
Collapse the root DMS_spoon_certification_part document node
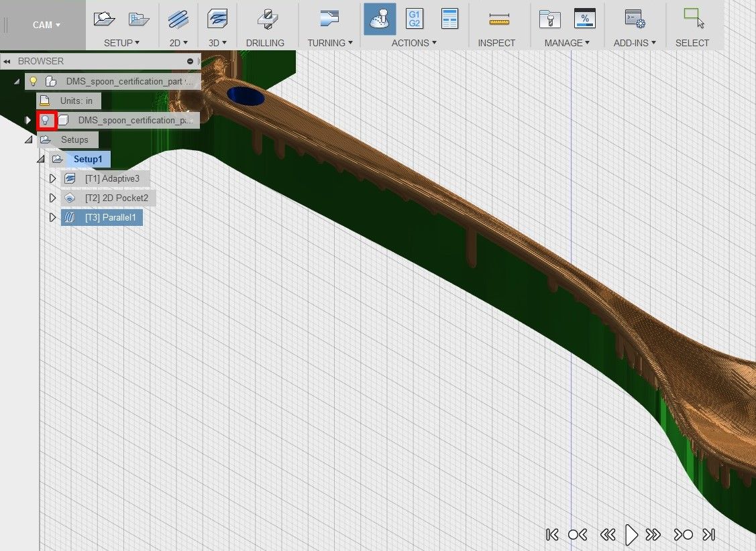coord(17,81)
